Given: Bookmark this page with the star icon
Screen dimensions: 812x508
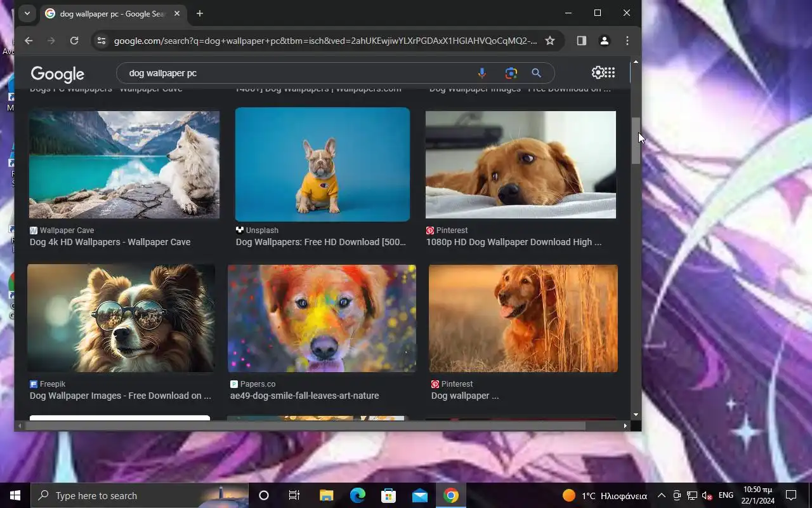Looking at the screenshot, I should (x=550, y=41).
